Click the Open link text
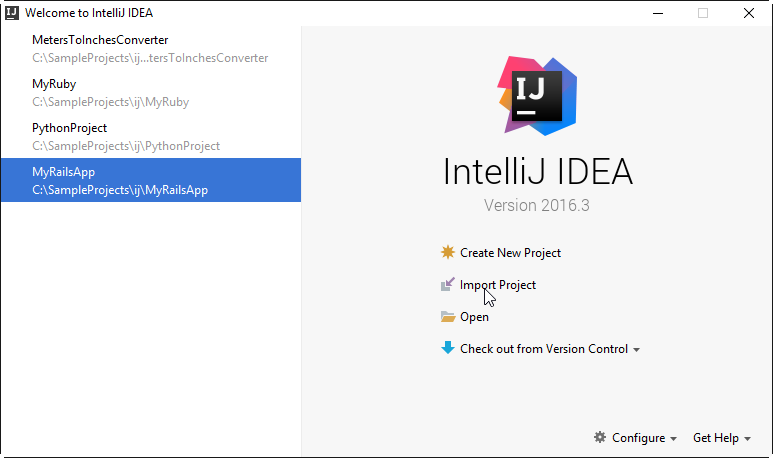The height and width of the screenshot is (458, 773). click(474, 317)
